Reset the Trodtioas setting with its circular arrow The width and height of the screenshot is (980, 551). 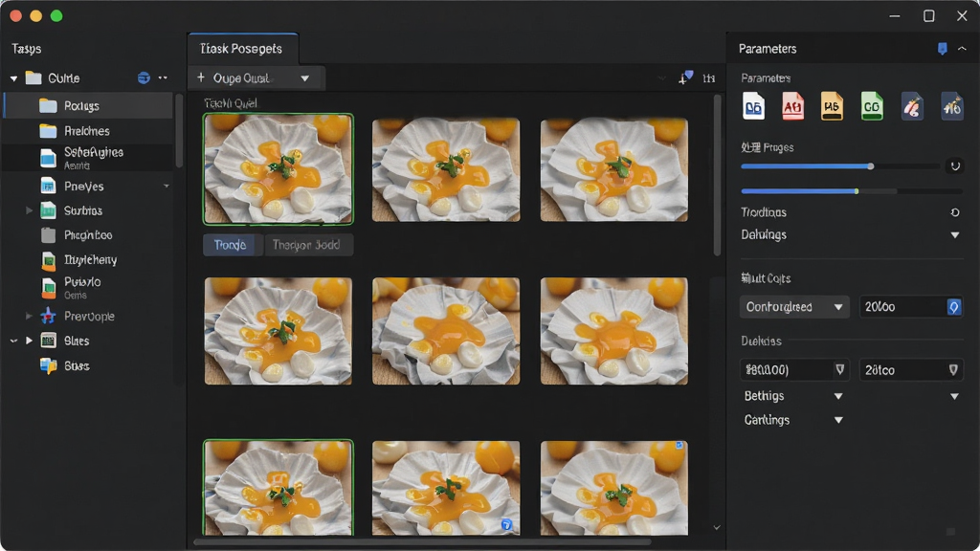(x=955, y=212)
